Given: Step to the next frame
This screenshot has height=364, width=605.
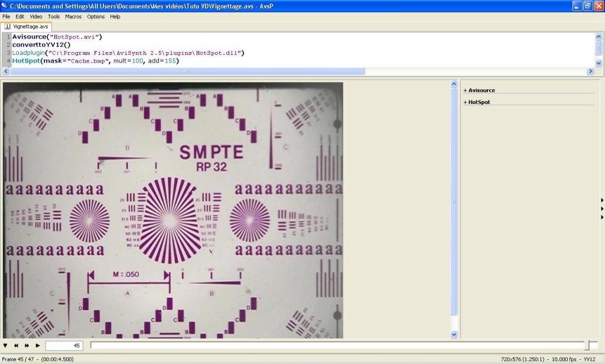Looking at the screenshot, I should click(x=27, y=346).
